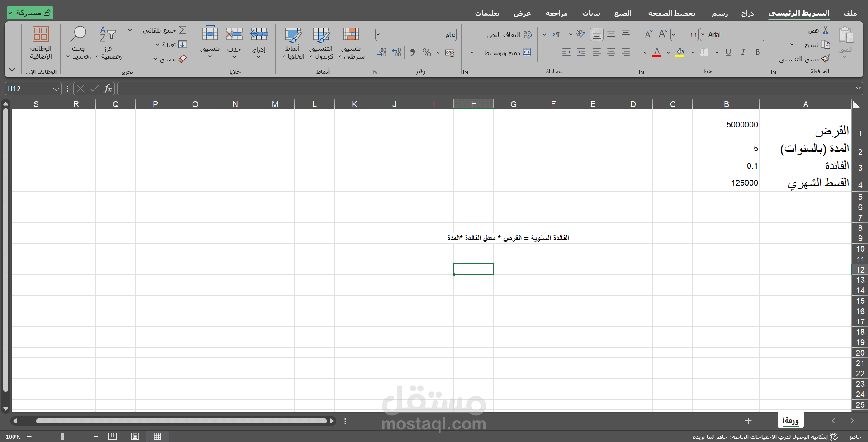Expand the formula bar
868x442 pixels.
(x=858, y=89)
